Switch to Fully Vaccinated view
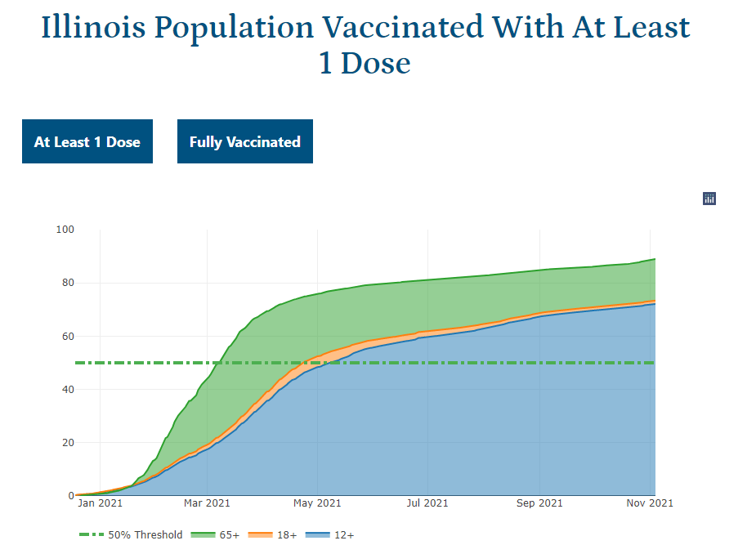Screen dimensions: 756x554 tap(245, 141)
